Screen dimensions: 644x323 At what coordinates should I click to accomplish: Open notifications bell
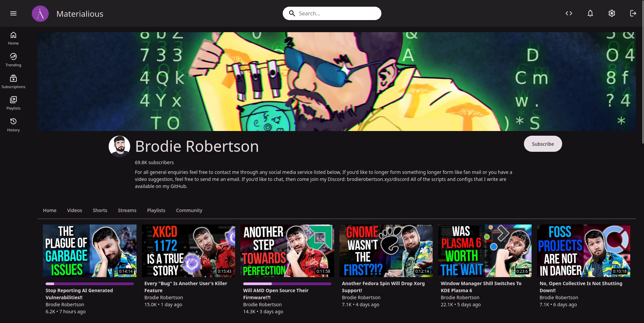[590, 13]
